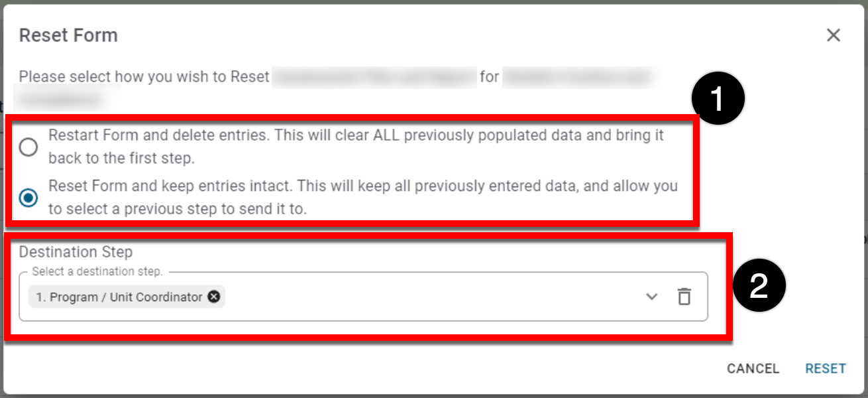Viewport: 868px width, 398px height.
Task: Click the 'Destination Step' heading label
Action: click(x=76, y=252)
